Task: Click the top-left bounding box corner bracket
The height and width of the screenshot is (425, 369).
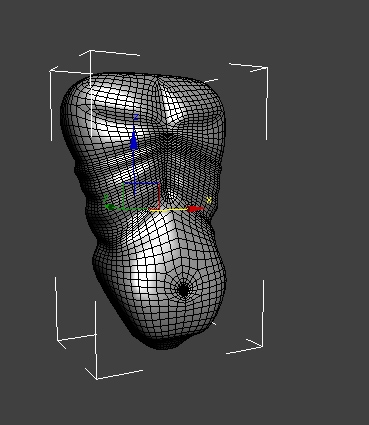Action: pos(53,71)
